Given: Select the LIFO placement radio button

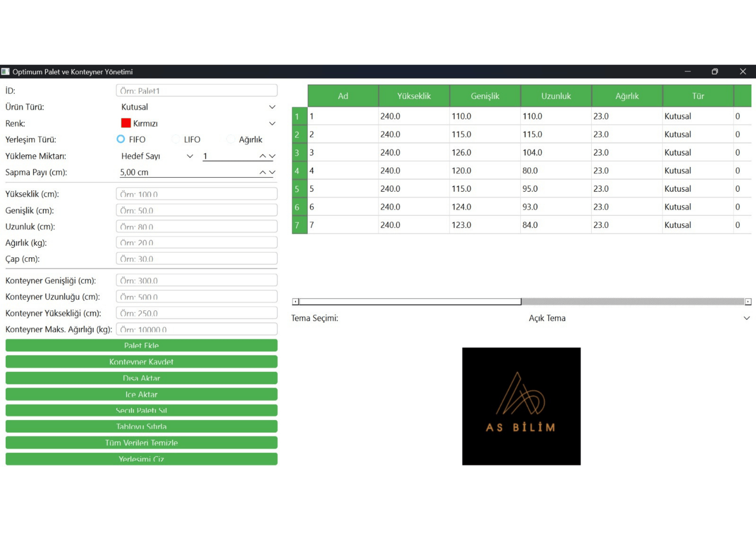Looking at the screenshot, I should [176, 139].
